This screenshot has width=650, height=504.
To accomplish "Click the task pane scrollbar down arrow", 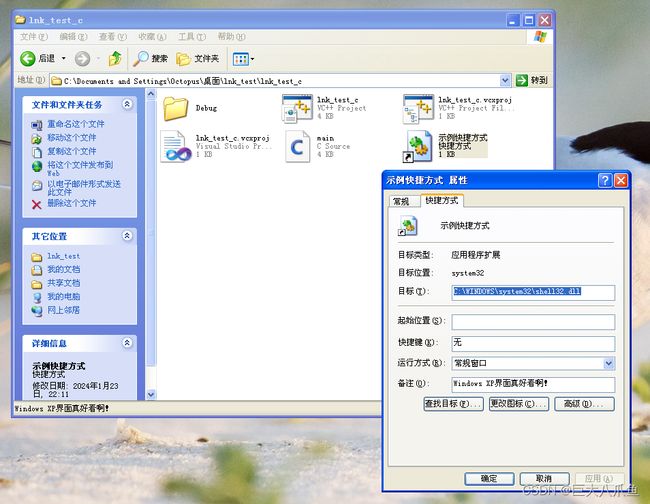I will (151, 395).
